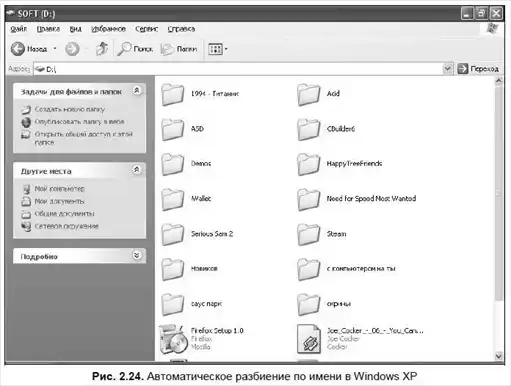Collapse the file and folder tasks panel
This screenshot has height=386, width=511.
click(137, 91)
